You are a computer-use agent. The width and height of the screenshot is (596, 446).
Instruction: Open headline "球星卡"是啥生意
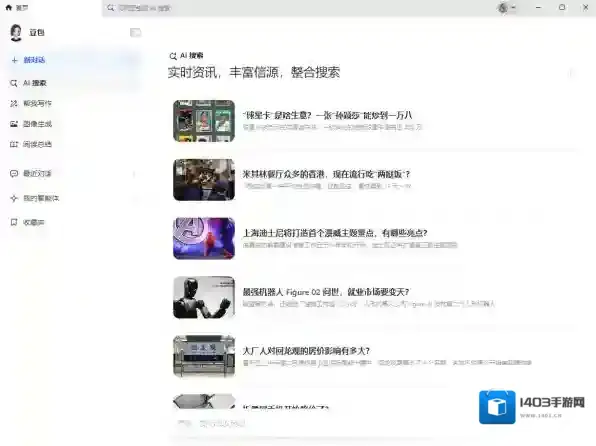click(327, 115)
